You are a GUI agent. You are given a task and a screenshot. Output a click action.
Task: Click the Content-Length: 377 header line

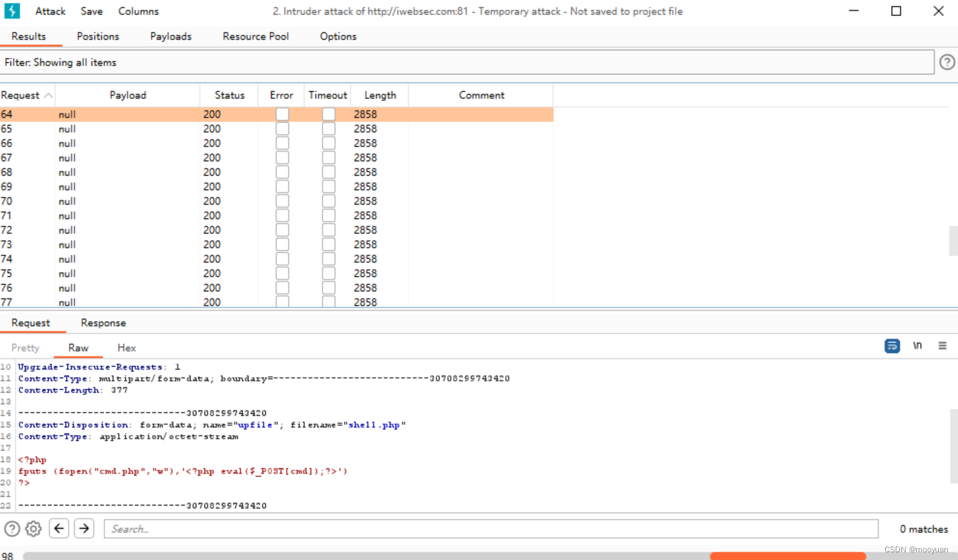click(x=73, y=390)
